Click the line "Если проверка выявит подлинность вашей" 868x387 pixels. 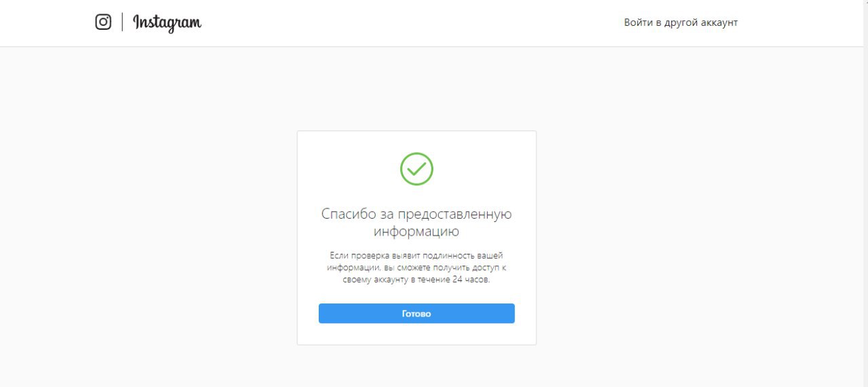[416, 255]
